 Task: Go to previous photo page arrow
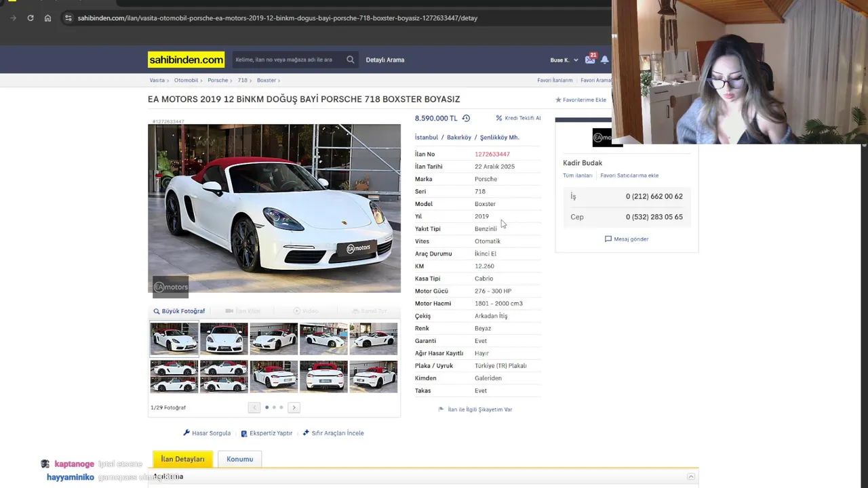coord(254,407)
